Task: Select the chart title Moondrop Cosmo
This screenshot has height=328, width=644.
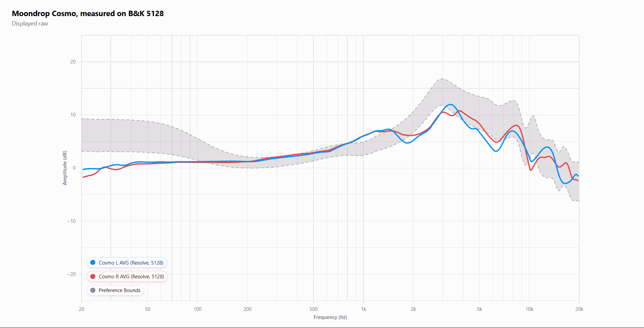Action: coord(87,14)
